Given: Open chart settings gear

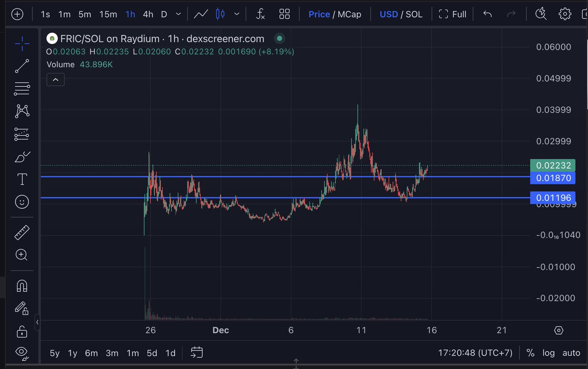Looking at the screenshot, I should click(x=565, y=14).
